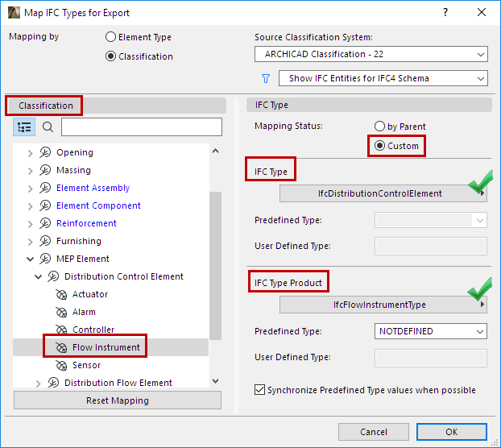The image size is (501, 448).
Task: Click the classification search input field
Action: click(x=142, y=127)
